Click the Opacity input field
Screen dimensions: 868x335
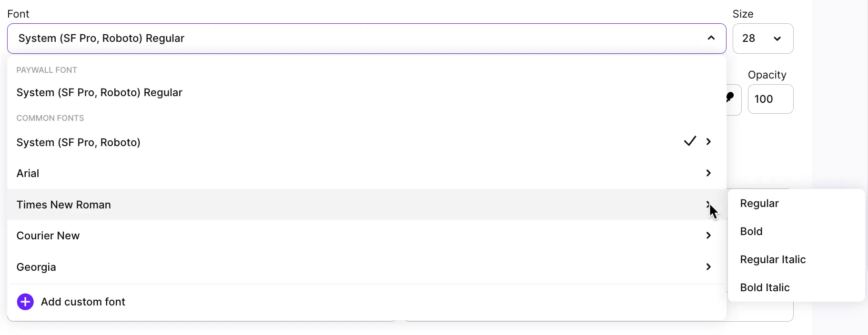coord(770,99)
